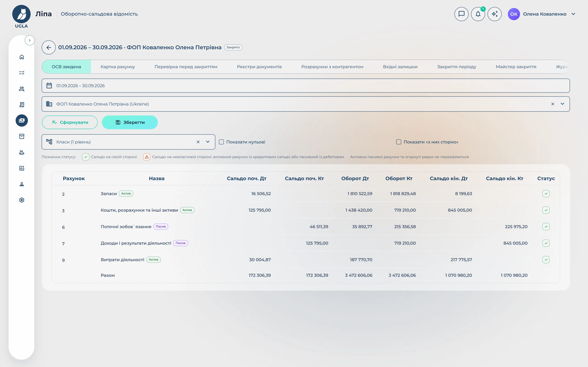Open the archive box sidebar icon
This screenshot has height=367, width=588.
click(22, 136)
